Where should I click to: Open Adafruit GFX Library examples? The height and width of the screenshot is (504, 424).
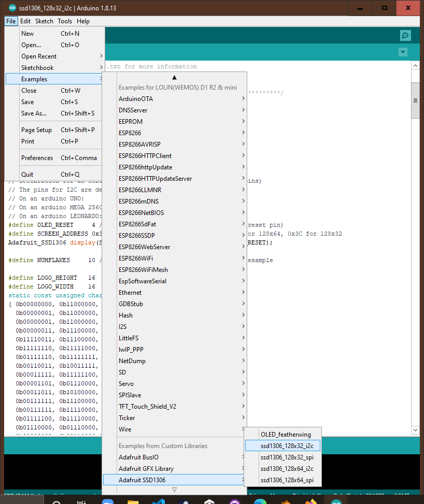click(x=175, y=469)
